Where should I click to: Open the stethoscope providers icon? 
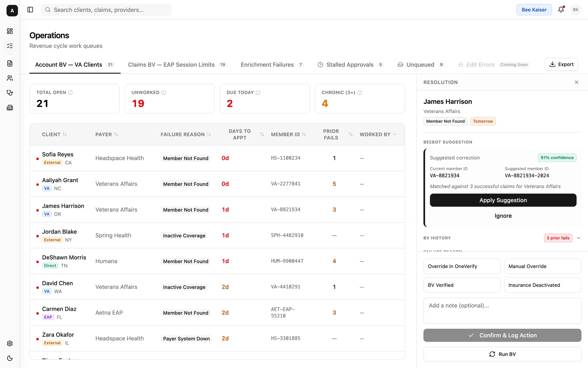point(10,93)
